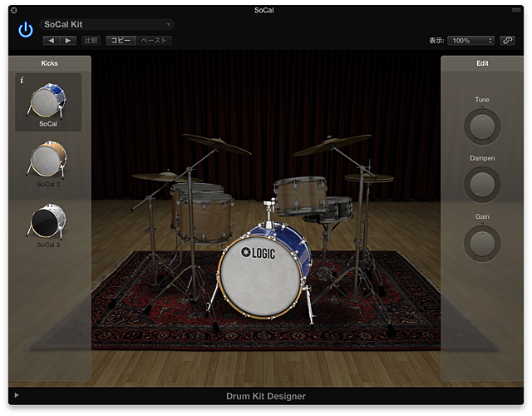Toggle the 比較 compare button
Screen dimensions: 532x416
pos(91,40)
